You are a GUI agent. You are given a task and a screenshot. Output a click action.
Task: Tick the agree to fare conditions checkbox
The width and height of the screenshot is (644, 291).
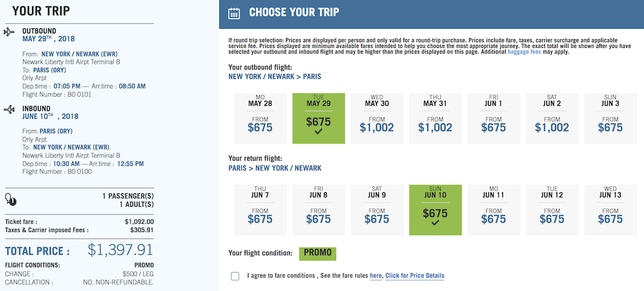tap(235, 276)
